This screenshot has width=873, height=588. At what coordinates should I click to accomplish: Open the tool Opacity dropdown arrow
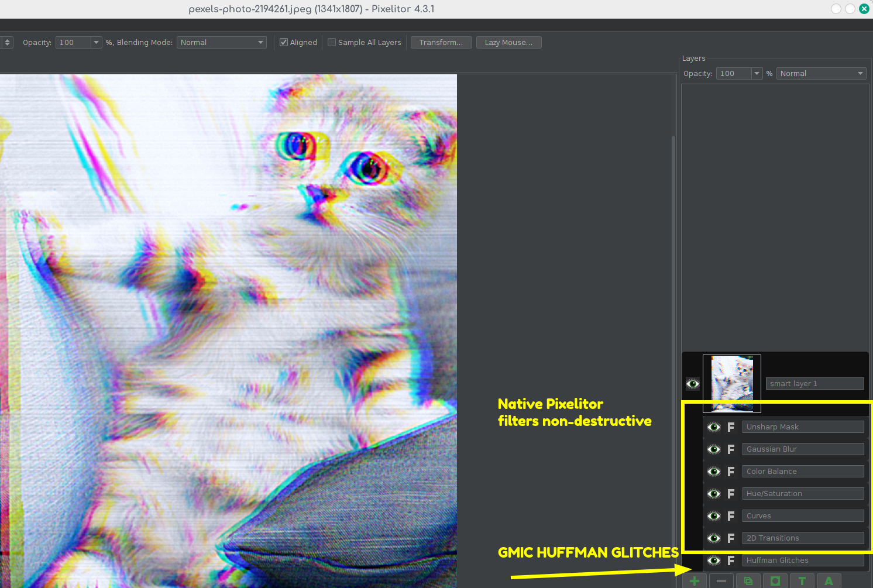tap(97, 43)
